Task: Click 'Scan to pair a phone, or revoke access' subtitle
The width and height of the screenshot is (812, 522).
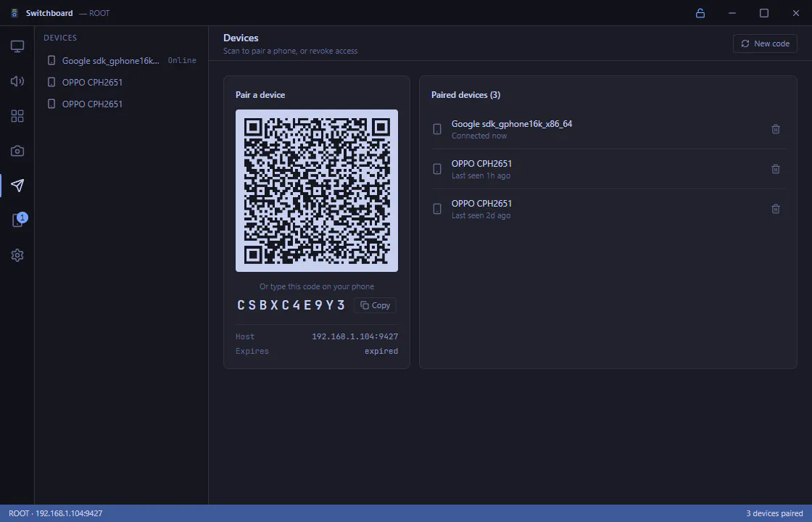Action: click(x=290, y=51)
